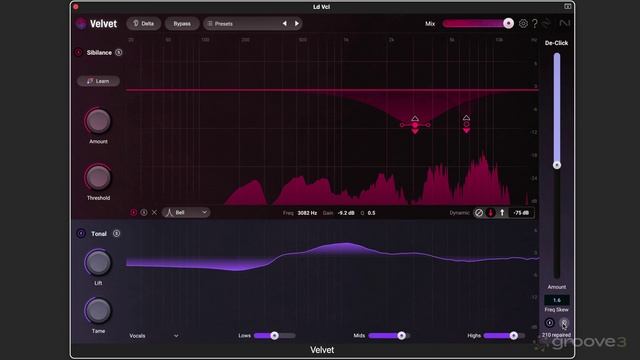Click the upper triangle of the right EQ band
The width and height of the screenshot is (640, 360).
click(x=466, y=118)
